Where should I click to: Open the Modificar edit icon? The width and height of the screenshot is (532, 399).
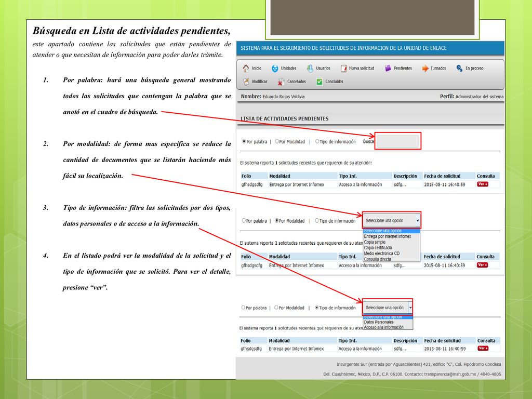tap(246, 82)
